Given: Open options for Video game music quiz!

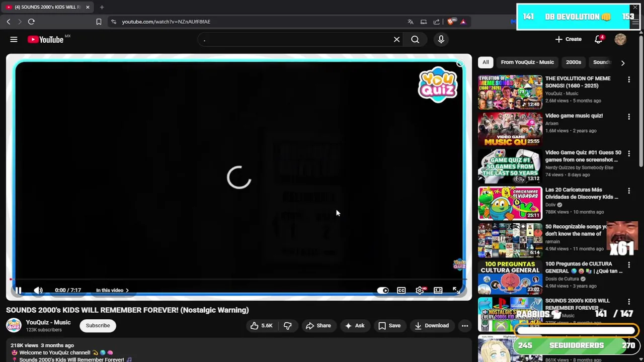Looking at the screenshot, I should 628,117.
